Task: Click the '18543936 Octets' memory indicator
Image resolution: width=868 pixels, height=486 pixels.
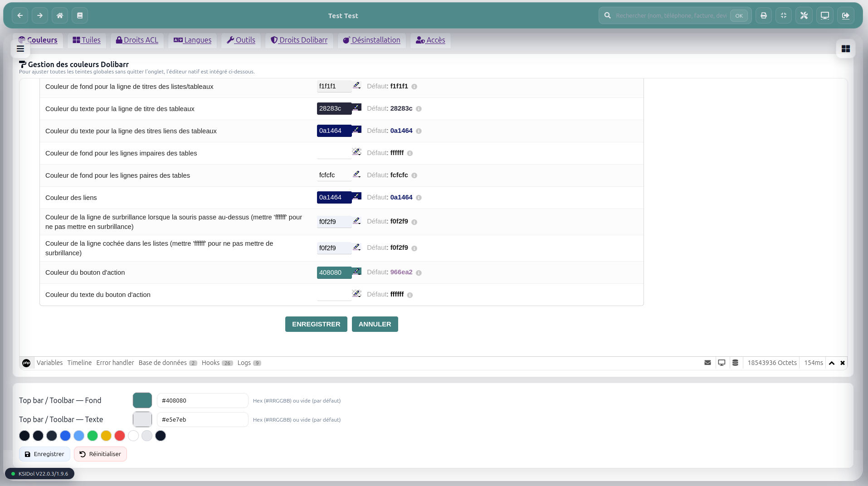Action: coord(772,363)
